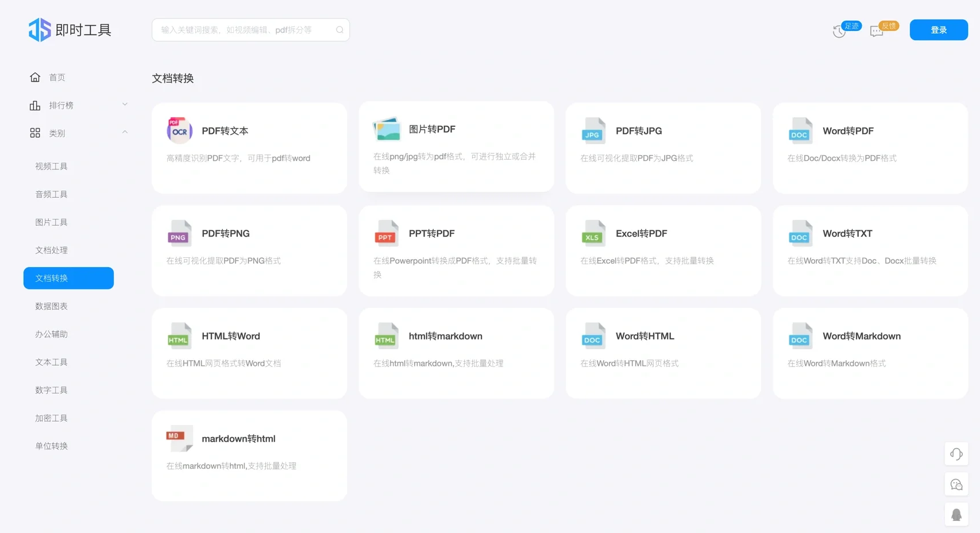Open the 数据图表 category
The width and height of the screenshot is (980, 533).
tap(51, 306)
